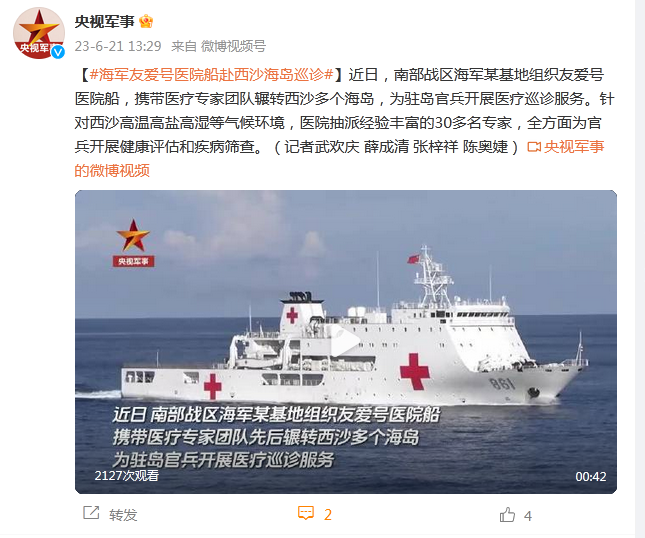Click the 央视军事 watermark logo in video
Screen dimensions: 645x538
coord(133,243)
